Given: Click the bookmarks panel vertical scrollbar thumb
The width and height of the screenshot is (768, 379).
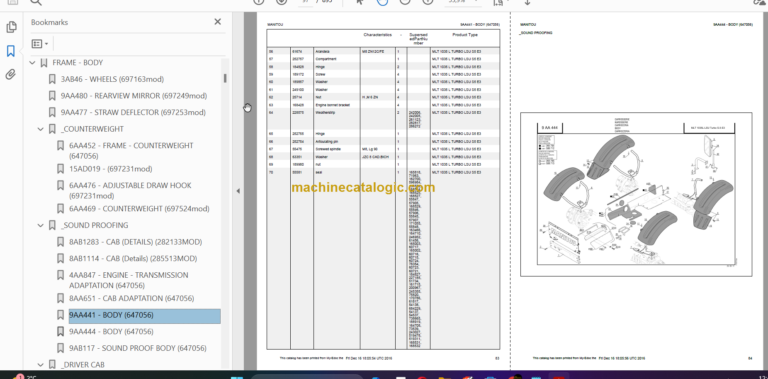Looking at the screenshot, I should click(225, 78).
